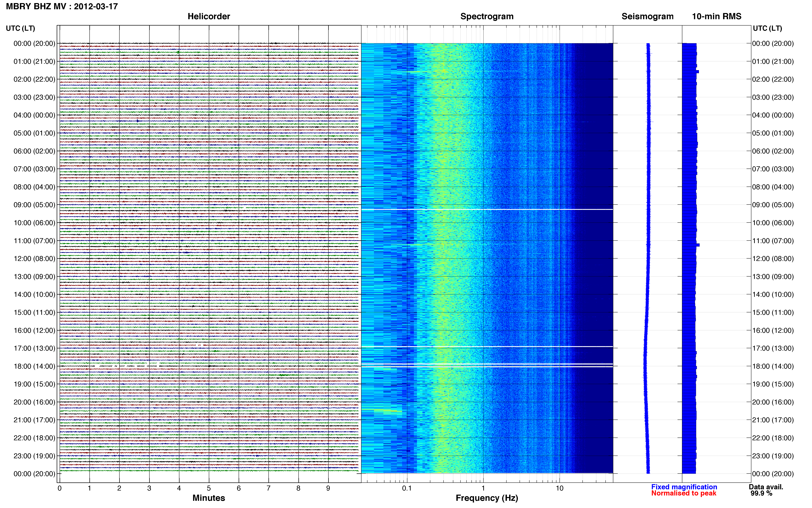The height and width of the screenshot is (508, 812).
Task: Click minutes axis tick label '1'
Action: pos(89,488)
